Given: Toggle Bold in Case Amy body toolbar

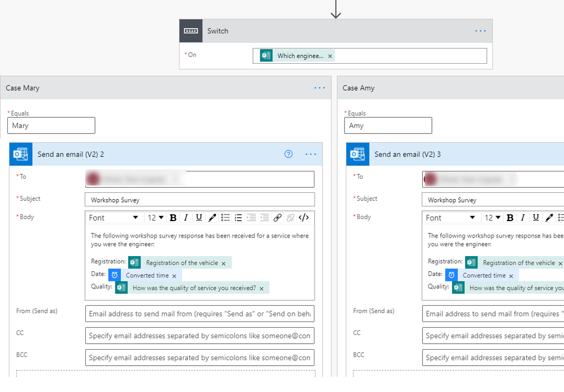Looking at the screenshot, I should pos(510,218).
